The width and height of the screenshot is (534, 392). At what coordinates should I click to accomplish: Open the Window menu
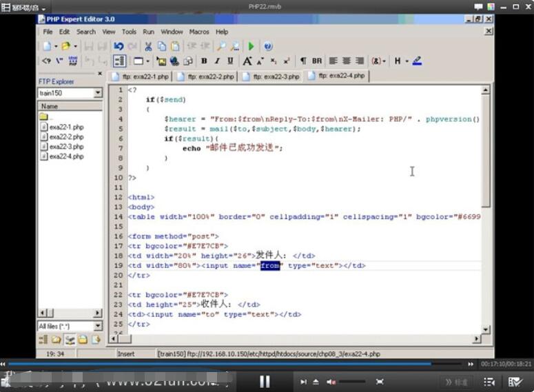[x=172, y=32]
